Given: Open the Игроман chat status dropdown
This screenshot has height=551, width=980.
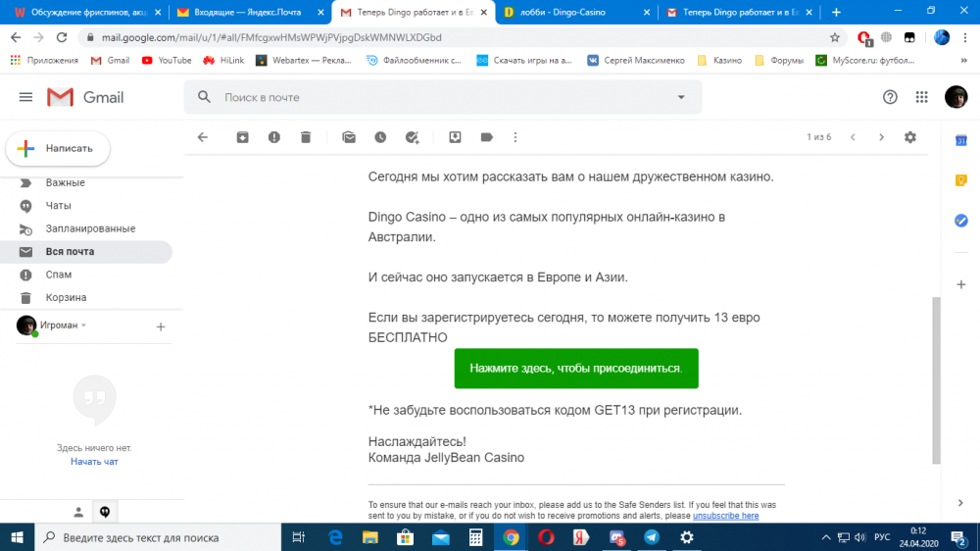Looking at the screenshot, I should 84,326.
